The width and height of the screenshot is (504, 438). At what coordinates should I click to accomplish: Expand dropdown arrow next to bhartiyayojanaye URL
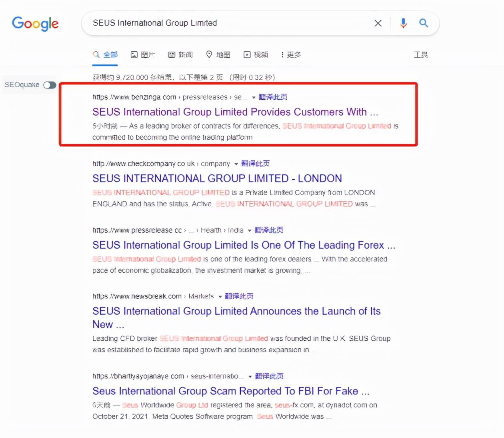click(x=250, y=377)
